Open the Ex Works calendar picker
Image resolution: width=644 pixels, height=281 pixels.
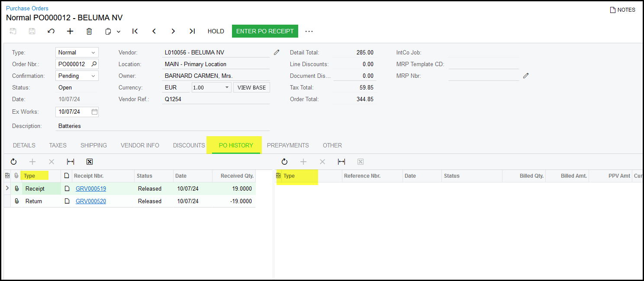click(x=94, y=112)
